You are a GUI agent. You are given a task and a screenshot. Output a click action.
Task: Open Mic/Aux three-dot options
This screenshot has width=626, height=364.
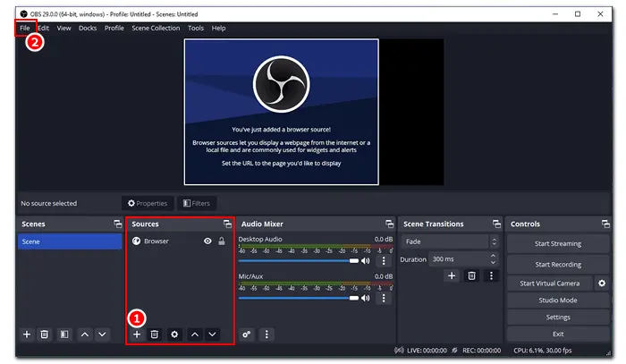[x=384, y=298]
